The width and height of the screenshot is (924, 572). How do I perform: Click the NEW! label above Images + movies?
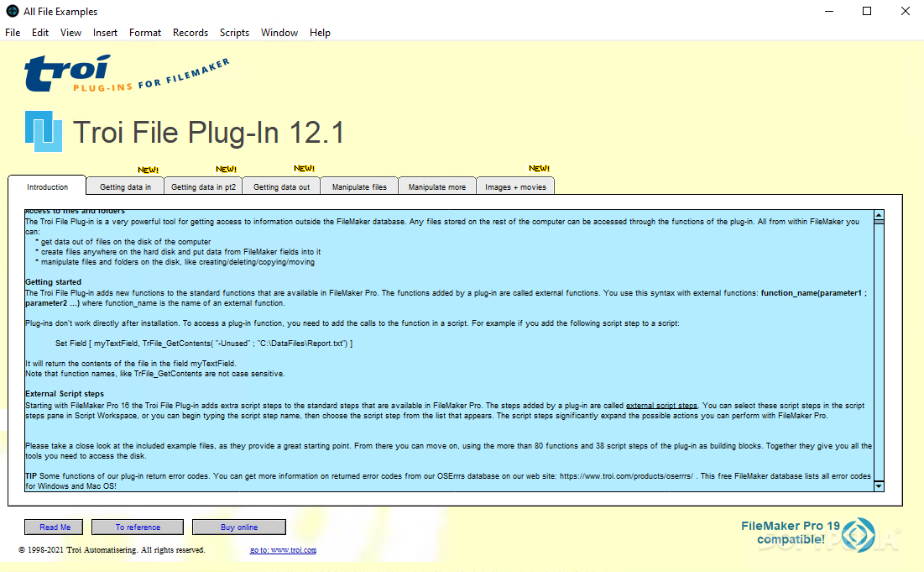(539, 168)
